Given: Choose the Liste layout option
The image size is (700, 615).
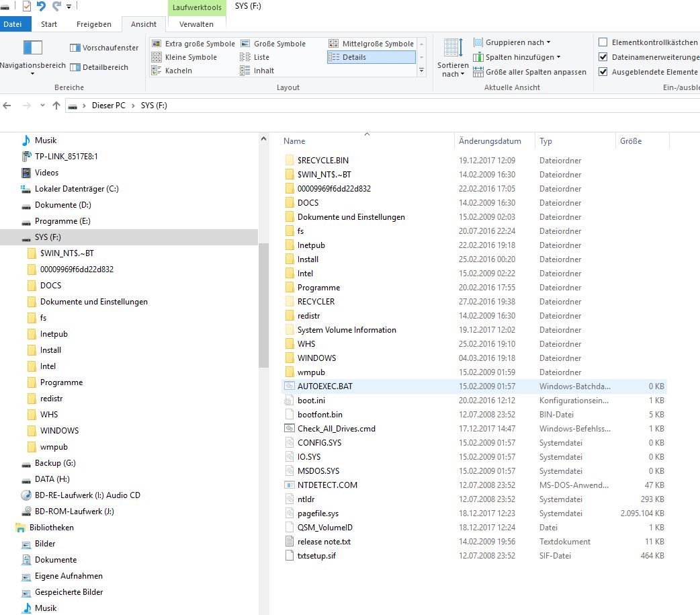Looking at the screenshot, I should (261, 57).
